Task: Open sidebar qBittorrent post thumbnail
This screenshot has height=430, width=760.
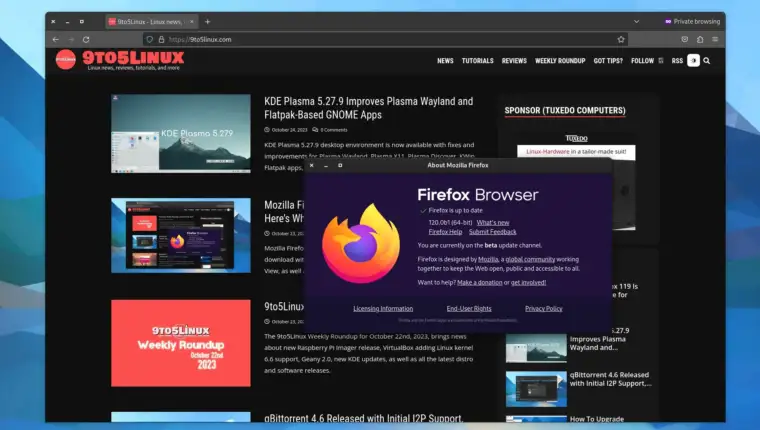Action: tap(536, 389)
